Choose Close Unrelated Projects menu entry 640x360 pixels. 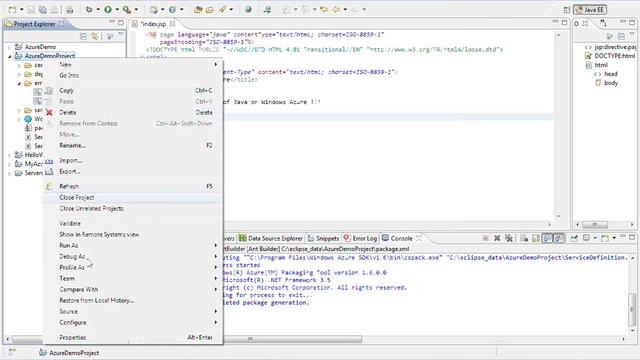(132, 209)
